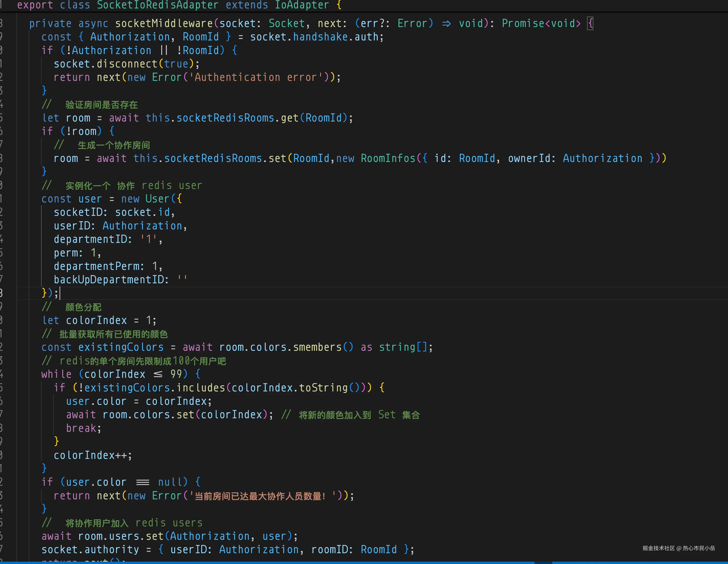Click the highlighted opening brace after Promise<void>
Image resolution: width=728 pixels, height=564 pixels.
pos(590,23)
